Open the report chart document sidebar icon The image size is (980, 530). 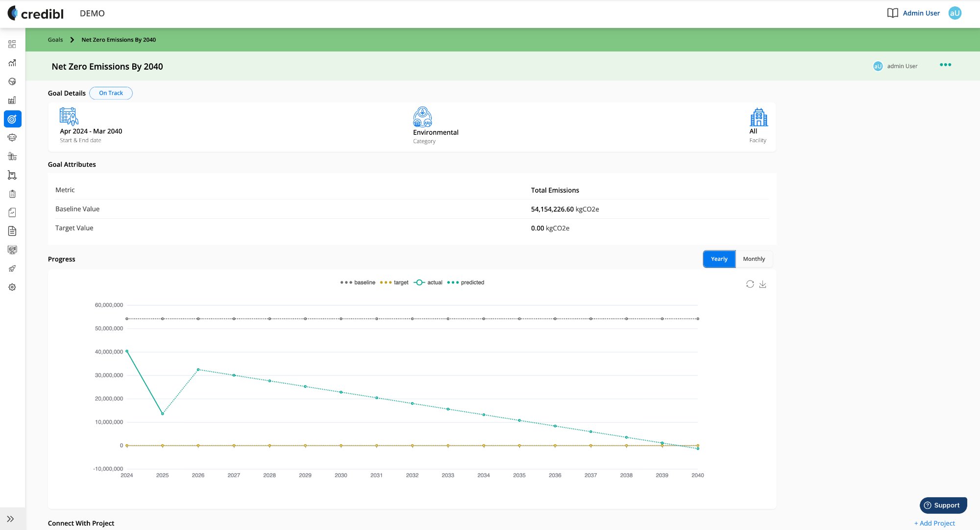coord(12,212)
